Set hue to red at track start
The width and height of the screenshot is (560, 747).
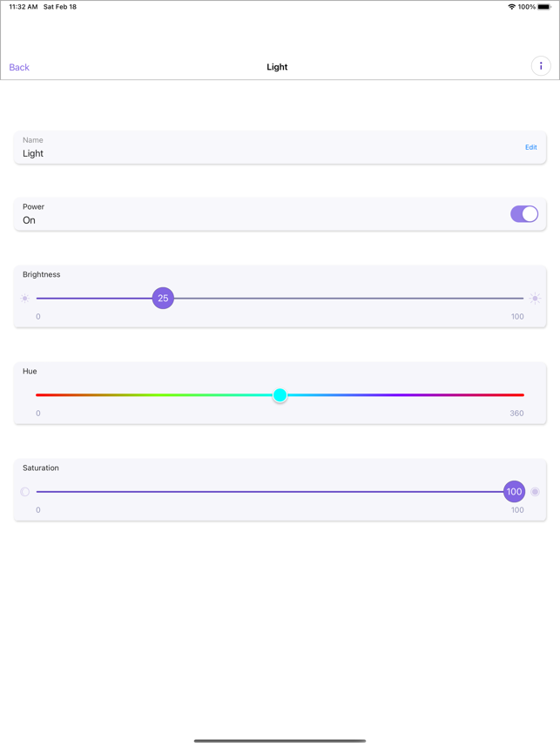click(x=38, y=395)
